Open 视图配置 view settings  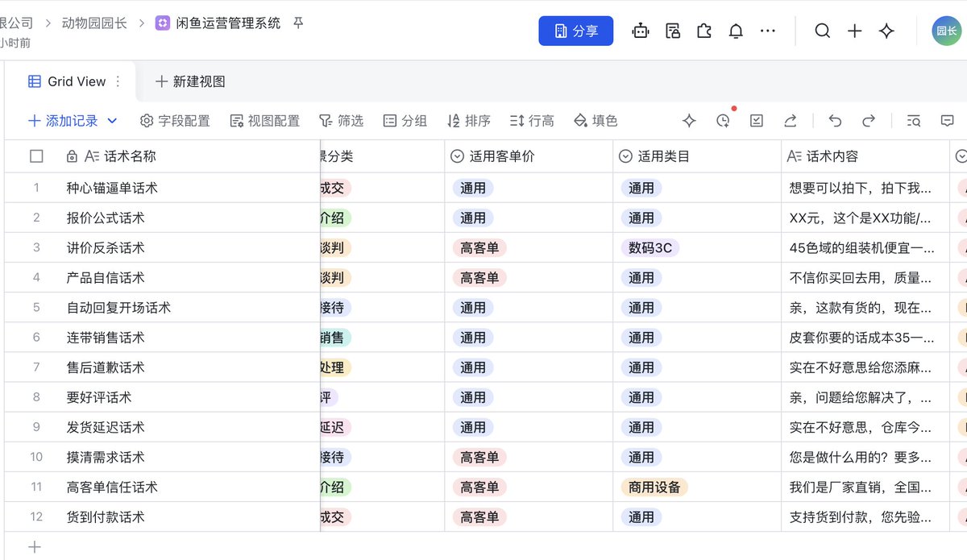[x=264, y=121]
